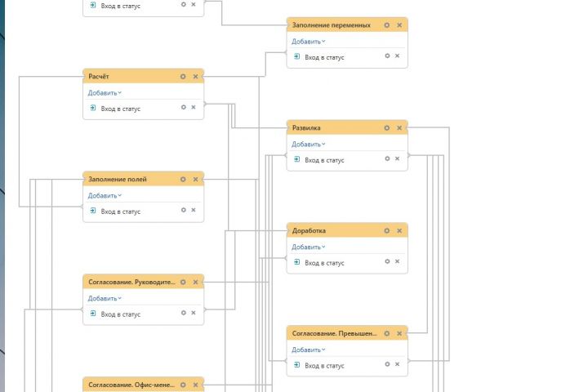Click Добавить under Заполнение полей

coord(105,196)
